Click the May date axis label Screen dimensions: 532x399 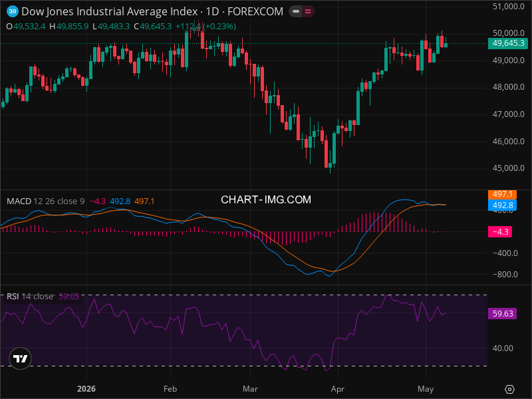click(426, 389)
